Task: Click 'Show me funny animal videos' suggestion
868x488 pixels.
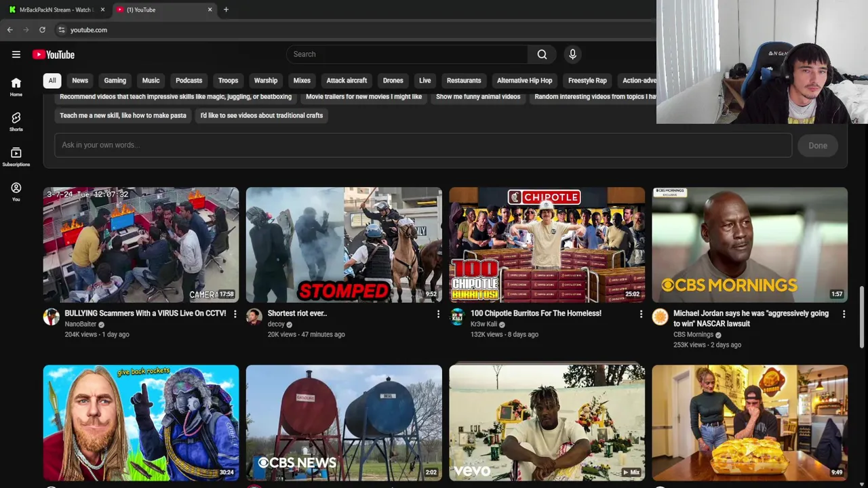Action: (478, 97)
